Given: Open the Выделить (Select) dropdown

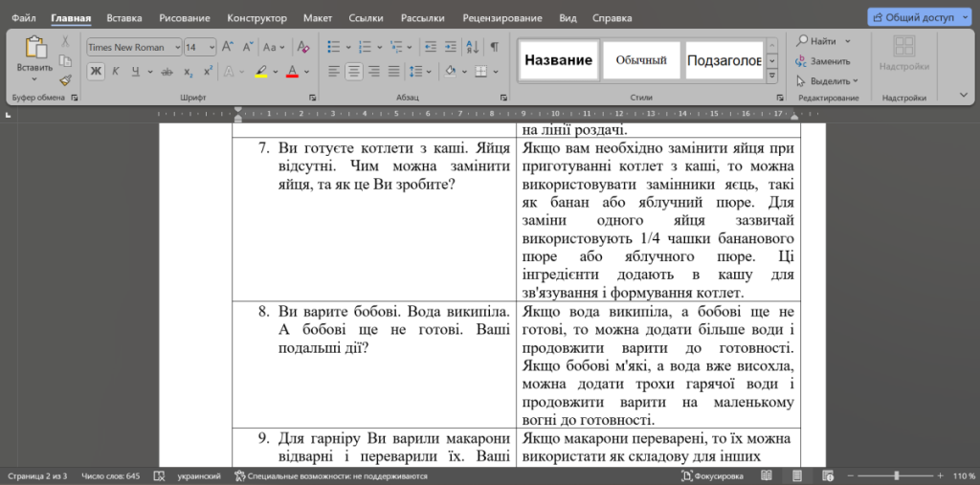Looking at the screenshot, I should tap(827, 80).
